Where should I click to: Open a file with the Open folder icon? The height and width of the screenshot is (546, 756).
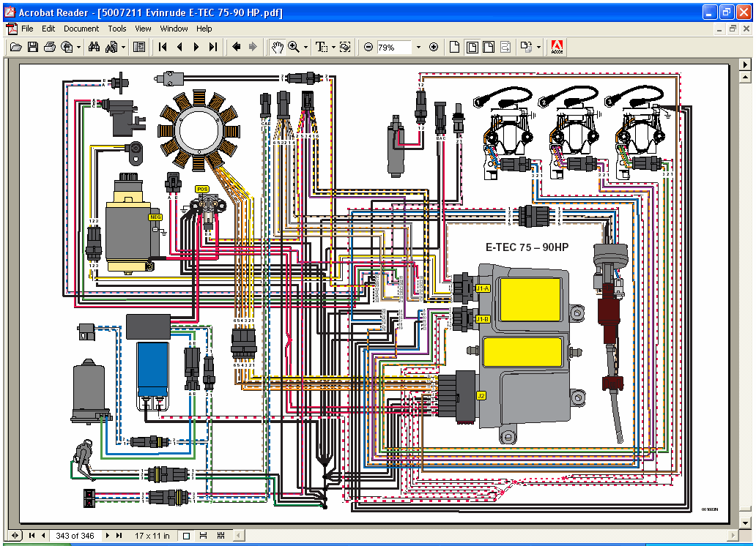[x=16, y=48]
